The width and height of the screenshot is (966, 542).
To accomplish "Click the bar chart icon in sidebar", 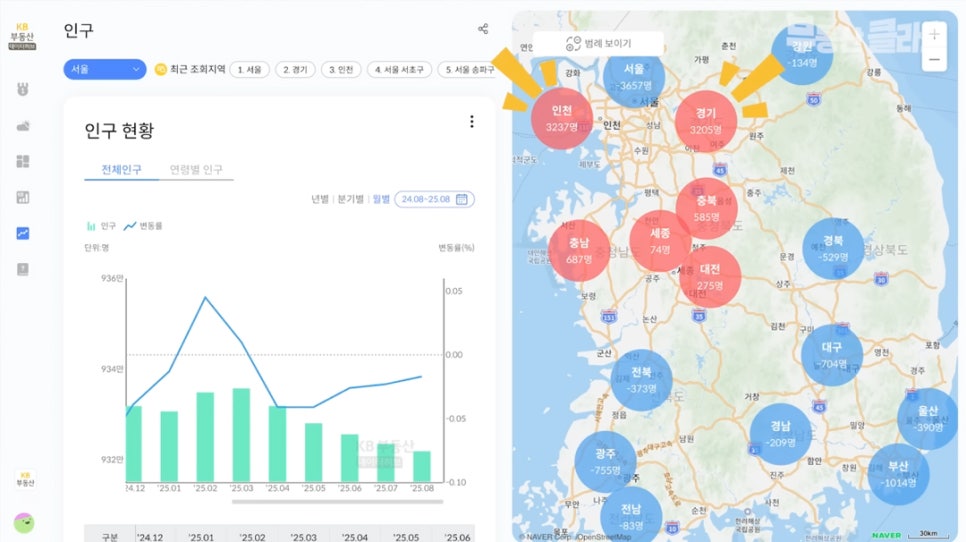I will [23, 197].
